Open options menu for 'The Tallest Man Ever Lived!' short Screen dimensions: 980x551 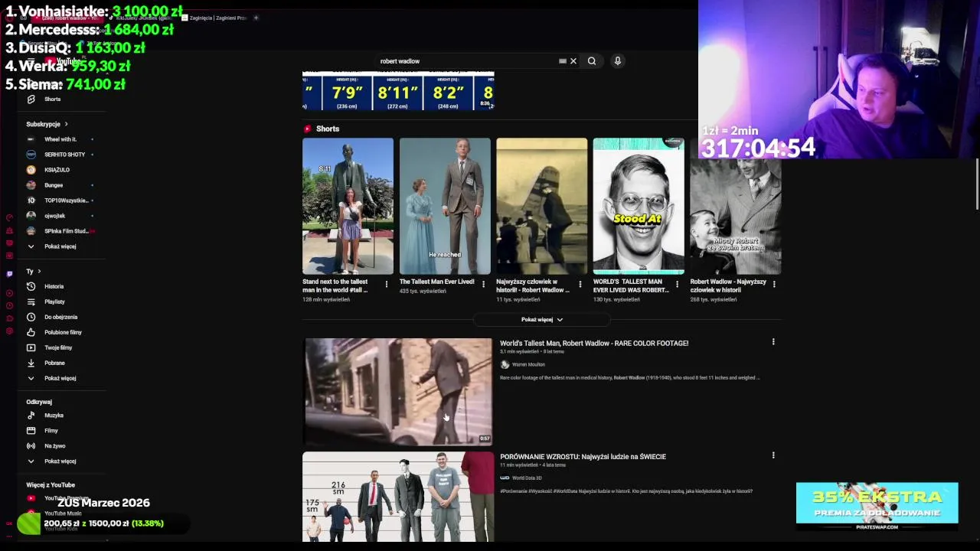pos(483,285)
